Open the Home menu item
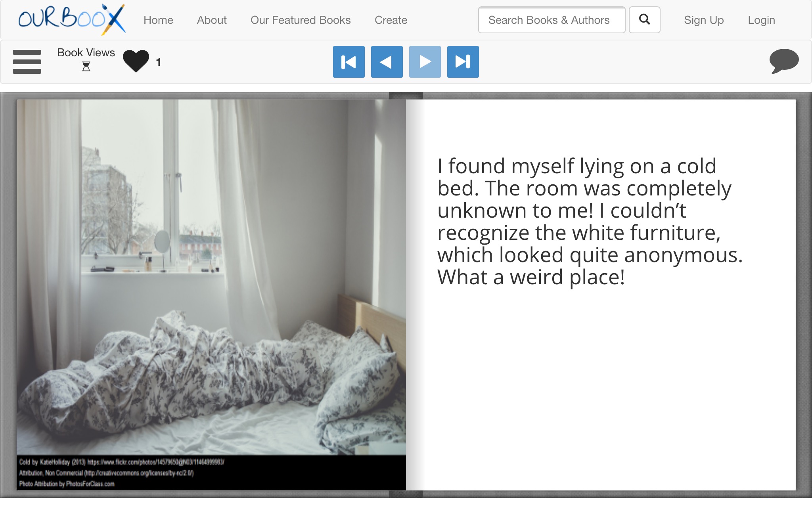 (x=158, y=20)
